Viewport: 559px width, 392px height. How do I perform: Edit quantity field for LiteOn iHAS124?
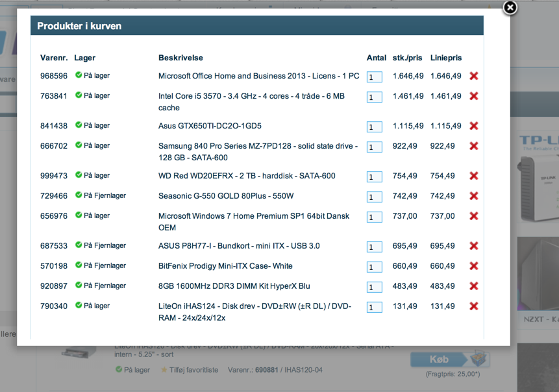(375, 307)
